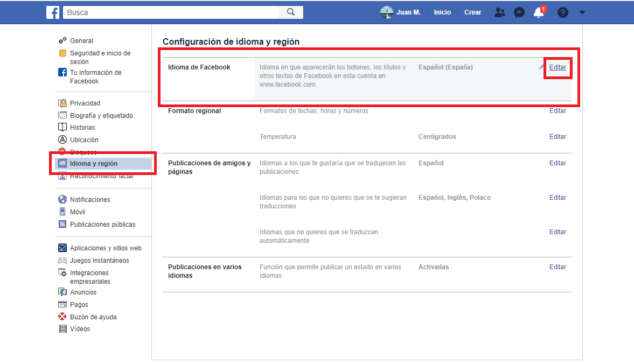
Task: Edit languages to translate posts into
Action: coord(558,163)
